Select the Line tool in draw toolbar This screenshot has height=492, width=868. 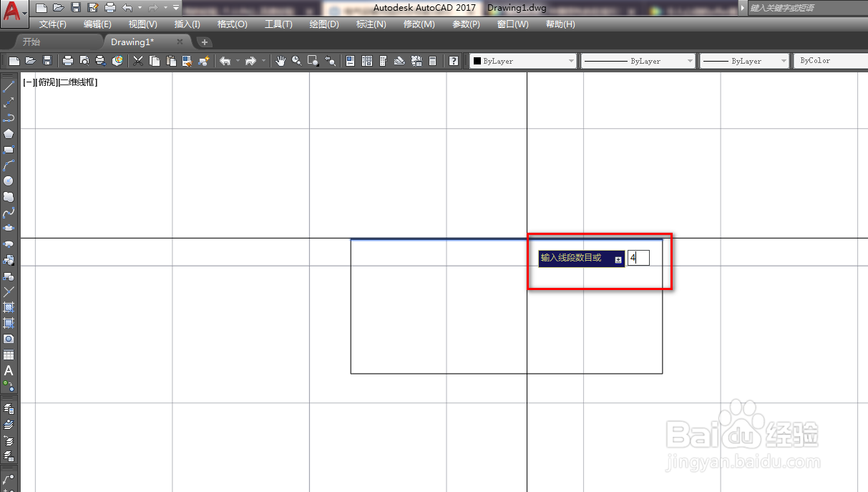[x=9, y=87]
